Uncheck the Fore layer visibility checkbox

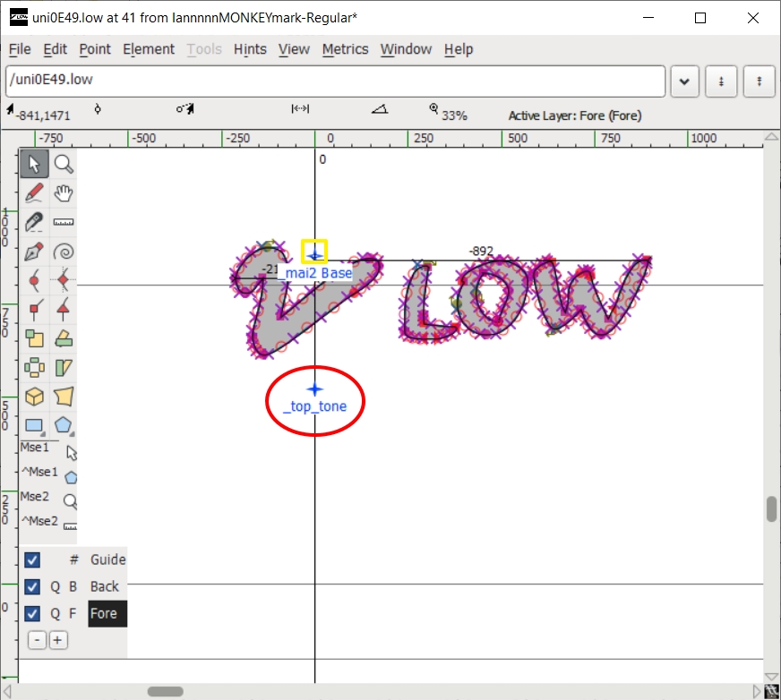click(x=32, y=614)
